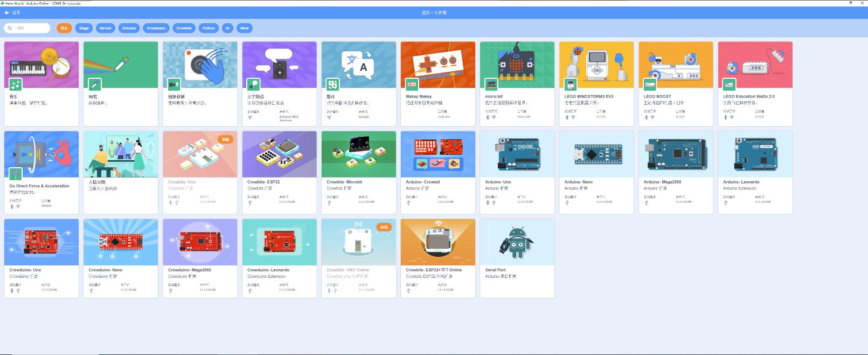Select the Crowduino- Uno red board card
The image size is (868, 355).
click(x=41, y=258)
